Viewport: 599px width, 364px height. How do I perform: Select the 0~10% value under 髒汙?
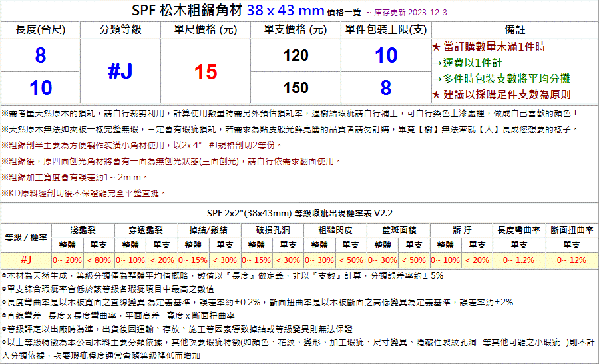pyautogui.click(x=445, y=260)
